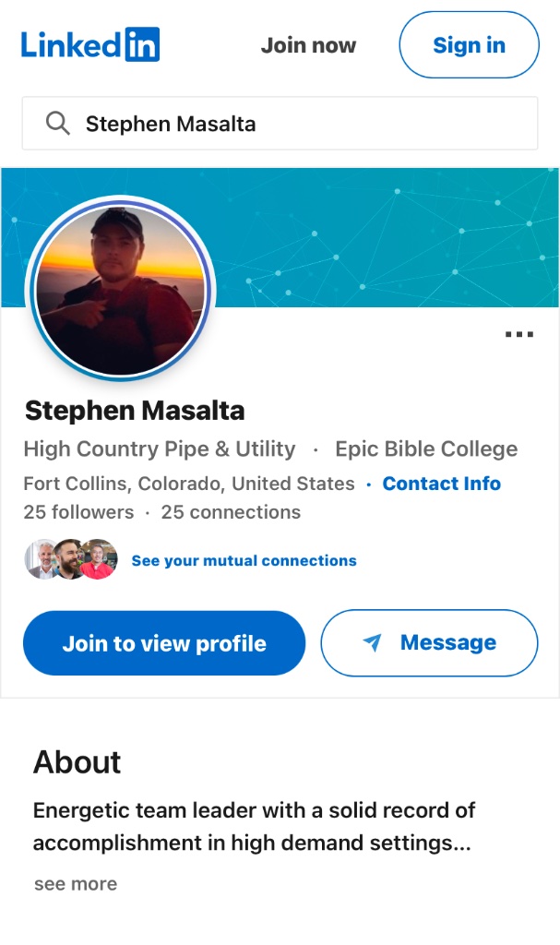The image size is (560, 945).
Task: Click the 25 followers text
Action: point(78,512)
